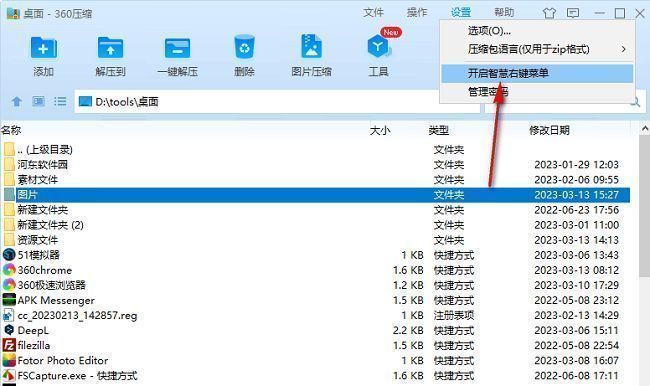Click the DeepL shortcut icon

point(9,330)
